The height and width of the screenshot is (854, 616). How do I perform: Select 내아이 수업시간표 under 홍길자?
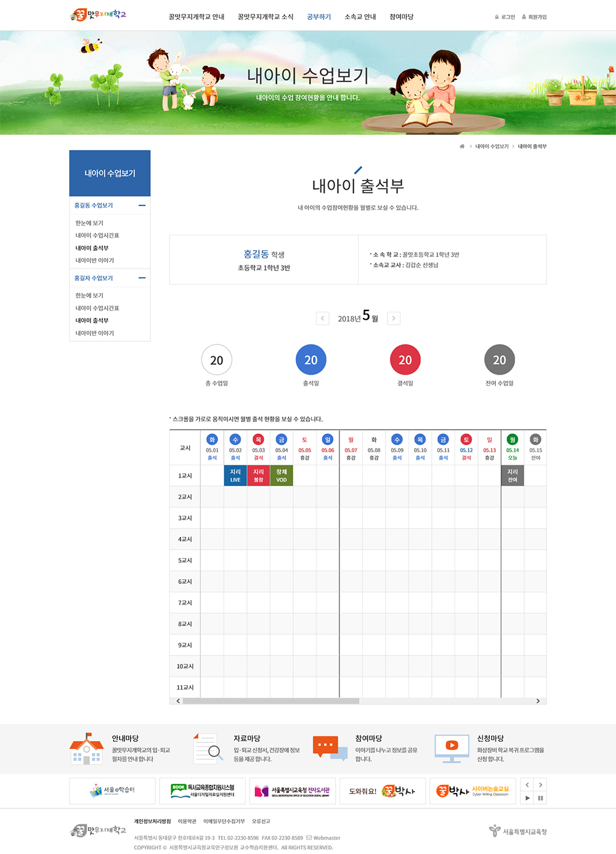(x=97, y=308)
